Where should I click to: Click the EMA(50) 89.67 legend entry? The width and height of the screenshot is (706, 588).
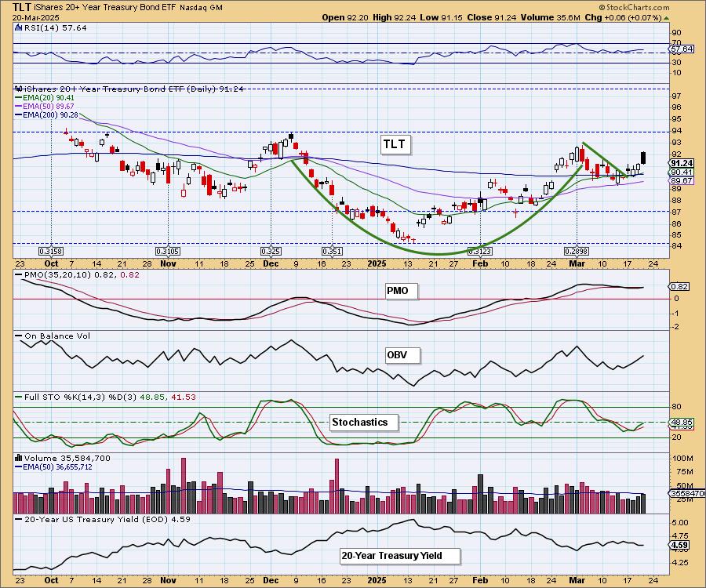45,106
